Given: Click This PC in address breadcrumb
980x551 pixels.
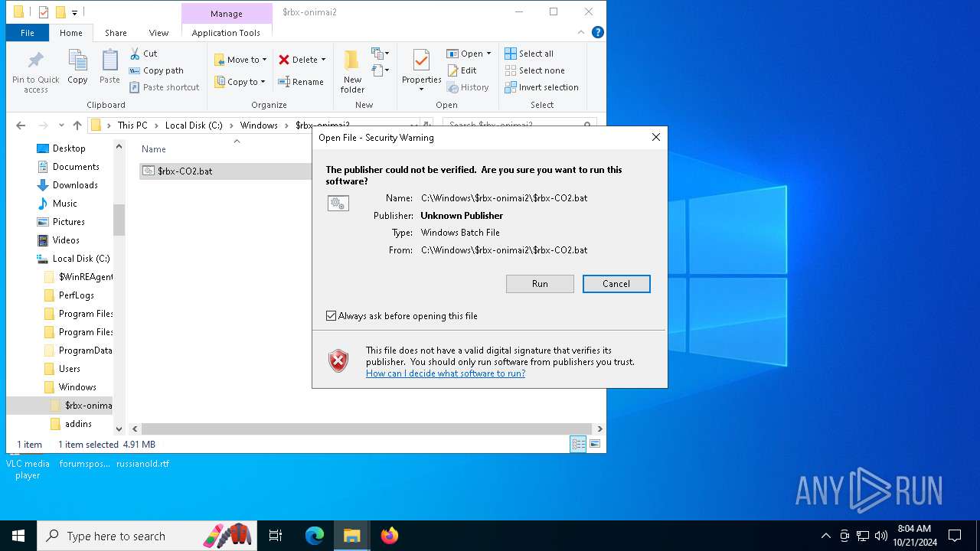Looking at the screenshot, I should (132, 126).
